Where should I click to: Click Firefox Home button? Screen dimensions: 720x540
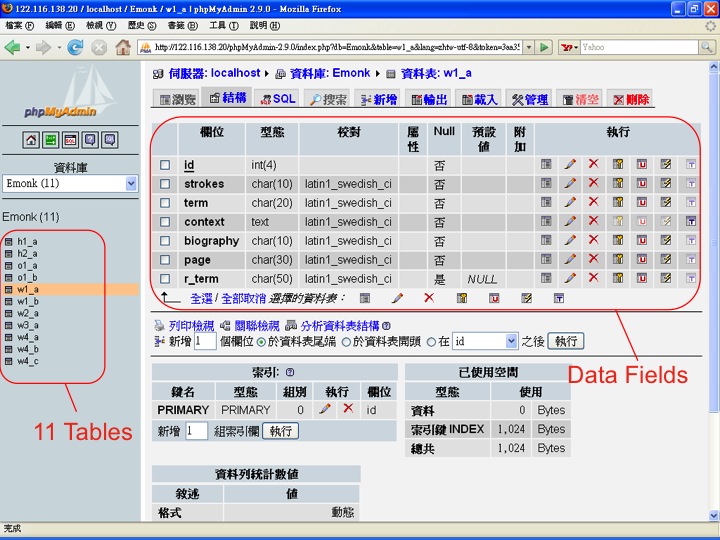click(x=123, y=47)
